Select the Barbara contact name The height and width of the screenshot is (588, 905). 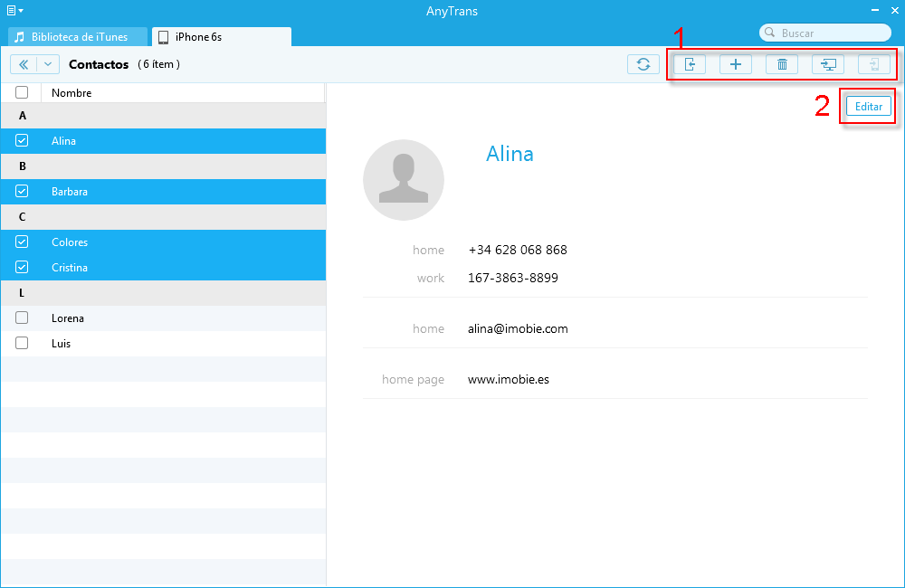(70, 192)
